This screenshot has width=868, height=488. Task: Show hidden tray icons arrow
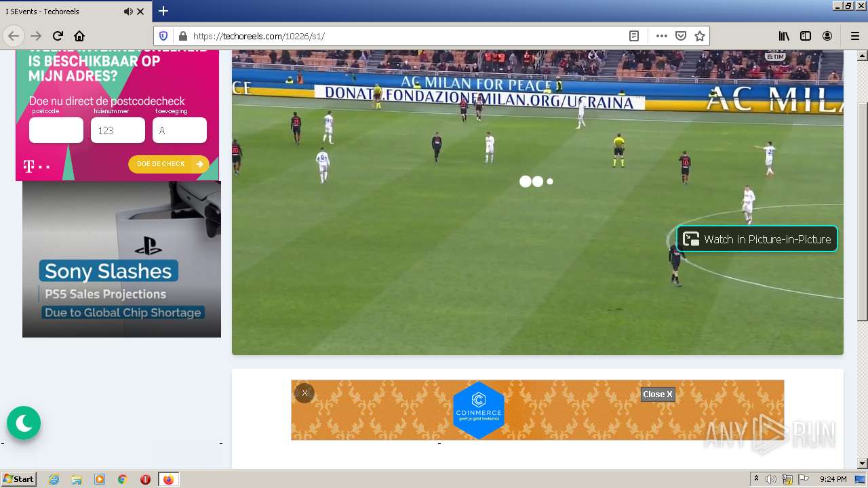[x=756, y=479]
